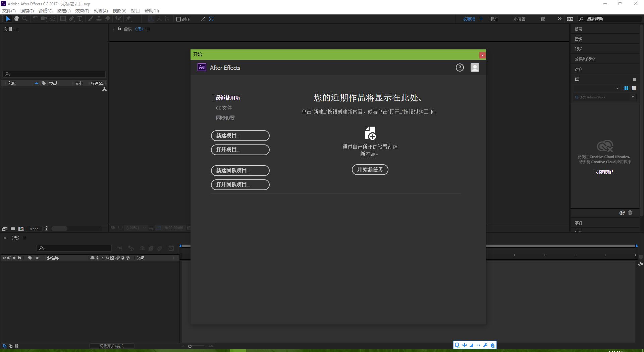Enable the 对齐 snapping checkbox
This screenshot has height=352, width=644.
point(178,19)
